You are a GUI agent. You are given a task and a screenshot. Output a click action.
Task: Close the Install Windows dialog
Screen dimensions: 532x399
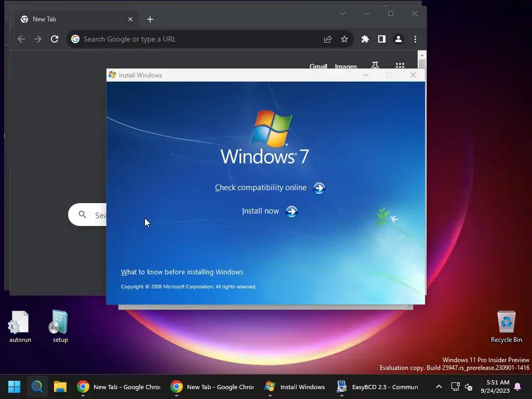(413, 75)
